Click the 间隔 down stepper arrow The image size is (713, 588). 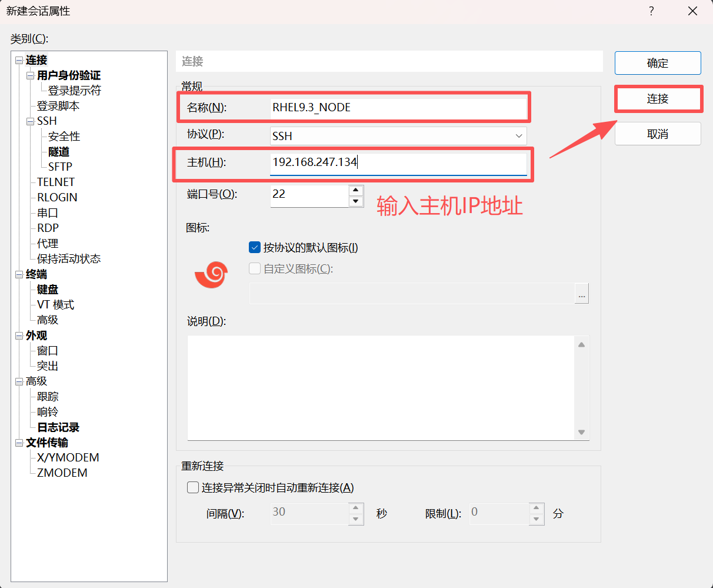356,519
